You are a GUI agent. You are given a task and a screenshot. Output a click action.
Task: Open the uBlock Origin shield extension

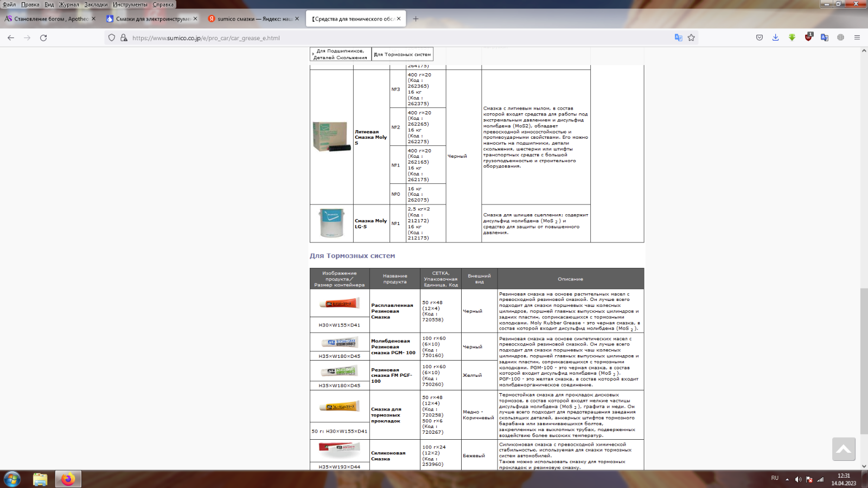808,37
